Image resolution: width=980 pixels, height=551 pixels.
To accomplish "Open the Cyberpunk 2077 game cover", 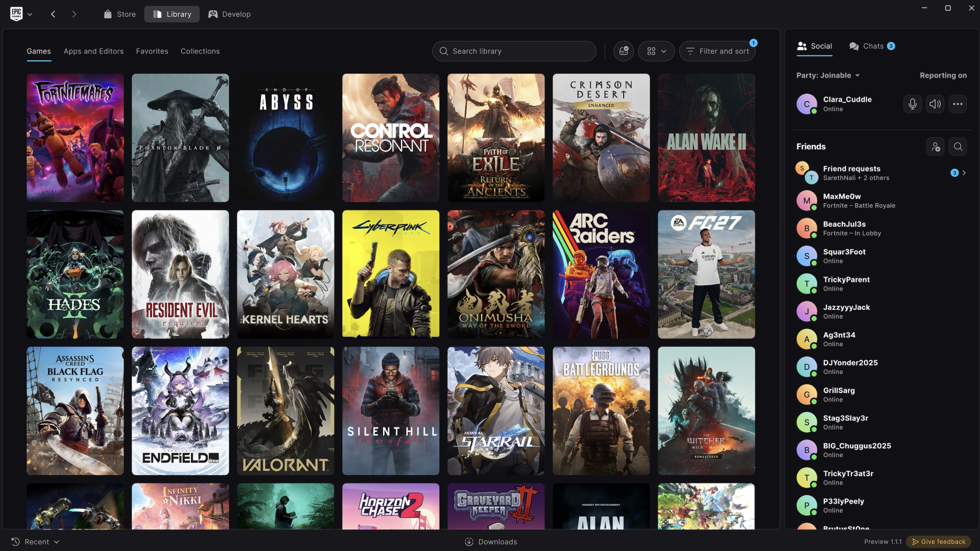I will (x=390, y=274).
